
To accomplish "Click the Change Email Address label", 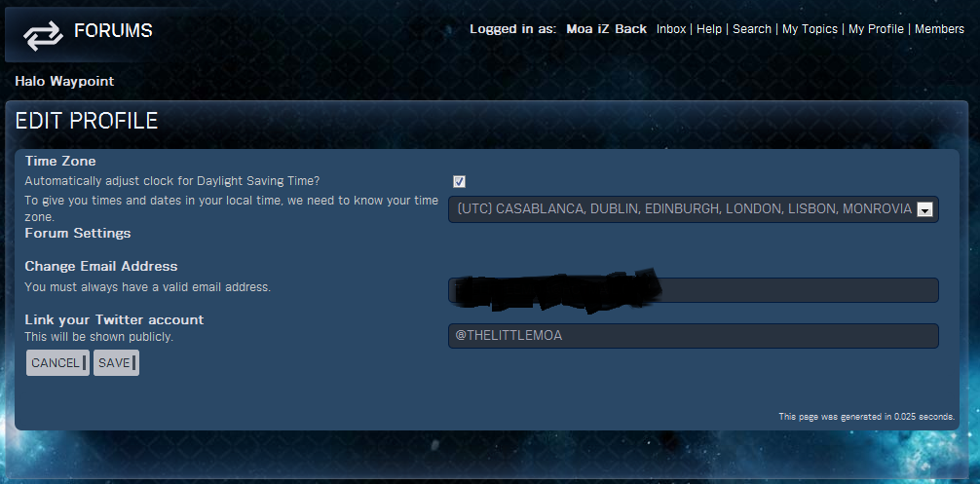I will pyautogui.click(x=101, y=266).
